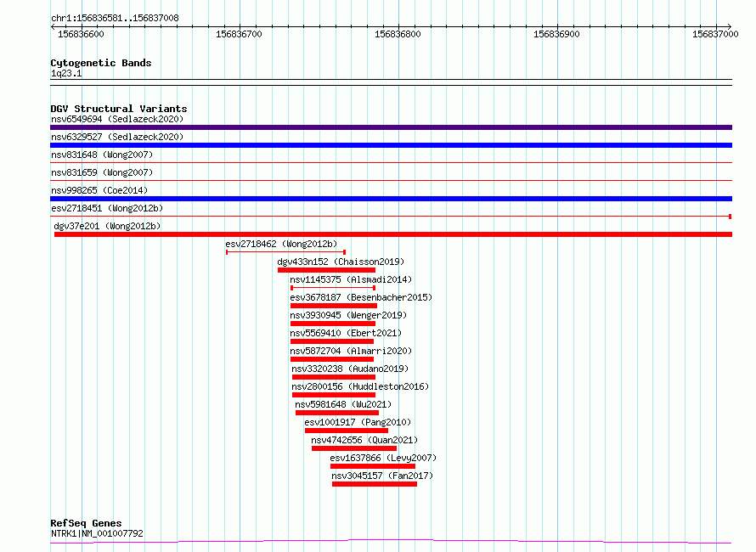Click the DGV Structural Variants track title

119,109
